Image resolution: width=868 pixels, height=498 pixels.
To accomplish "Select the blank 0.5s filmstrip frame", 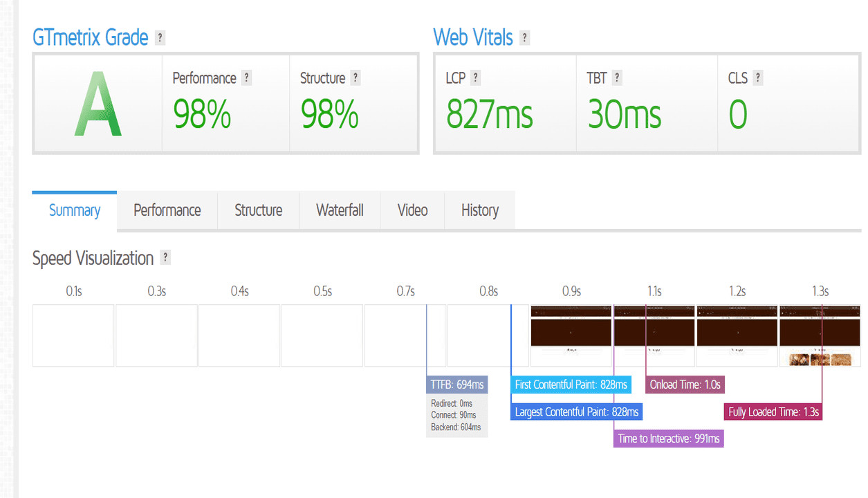I will tap(322, 335).
